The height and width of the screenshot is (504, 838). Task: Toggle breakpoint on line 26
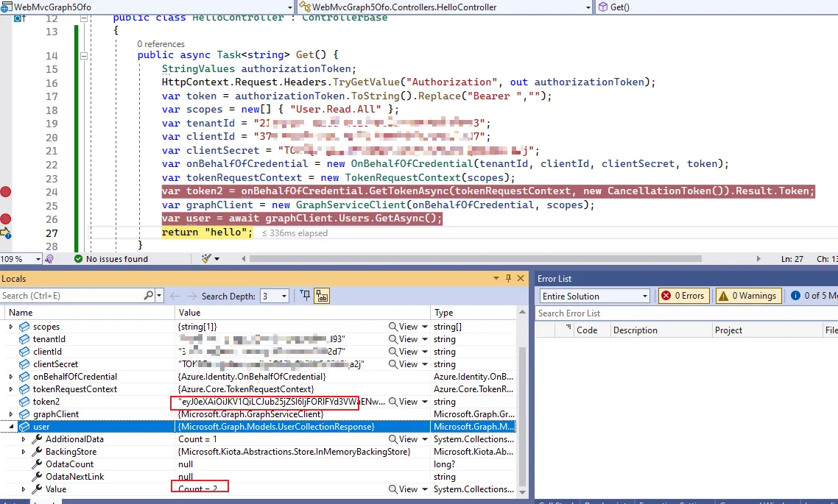5,219
